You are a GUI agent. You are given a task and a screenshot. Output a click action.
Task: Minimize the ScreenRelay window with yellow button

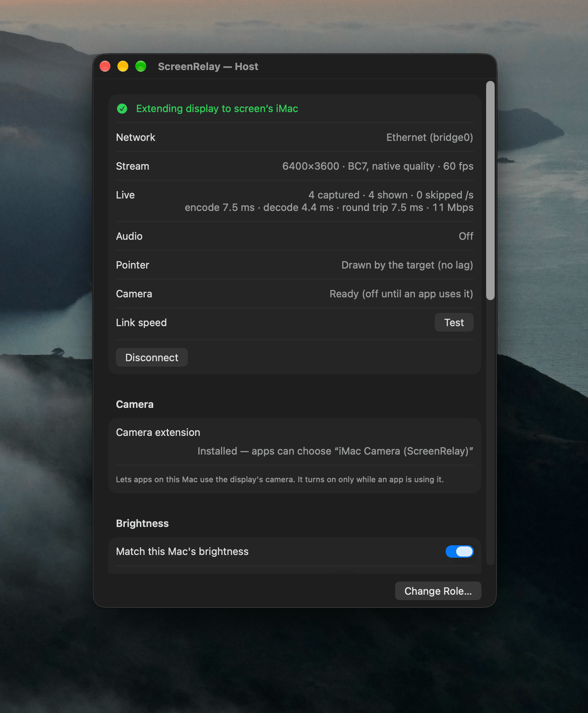click(x=123, y=67)
